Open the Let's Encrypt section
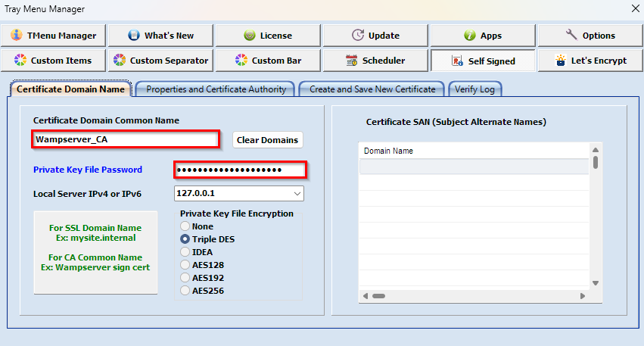Image resolution: width=644 pixels, height=346 pixels. click(x=590, y=61)
